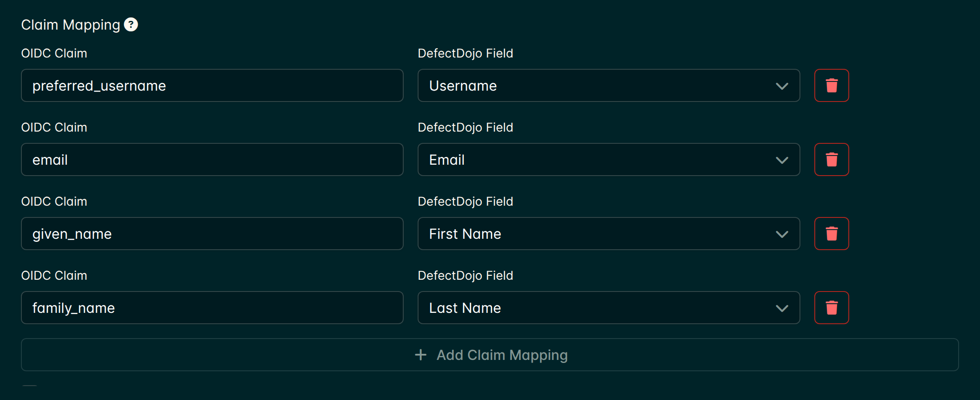Delete the preferred_username claim mapping
Screen dimensions: 980x400
point(831,85)
